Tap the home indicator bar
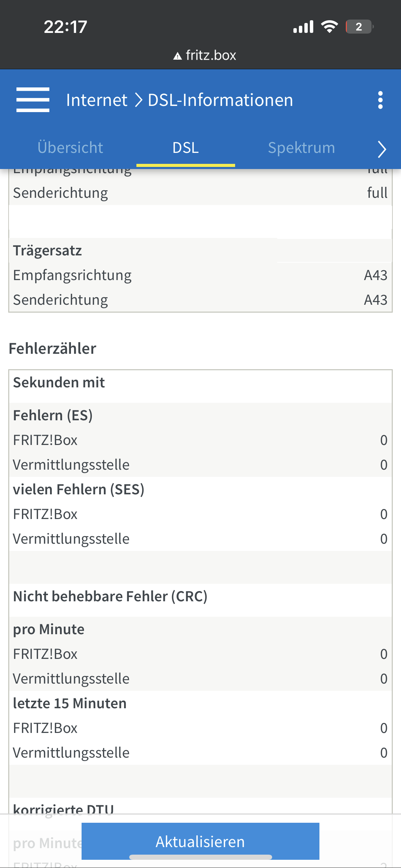 coord(200,857)
